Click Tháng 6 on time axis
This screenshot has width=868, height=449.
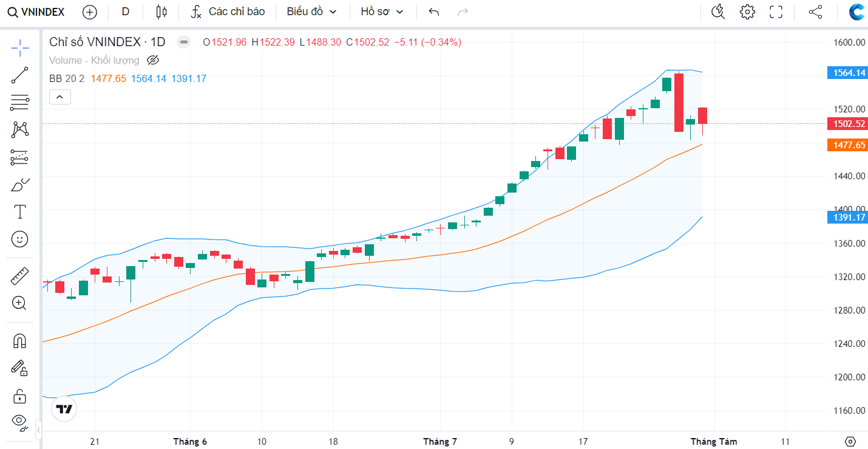190,442
